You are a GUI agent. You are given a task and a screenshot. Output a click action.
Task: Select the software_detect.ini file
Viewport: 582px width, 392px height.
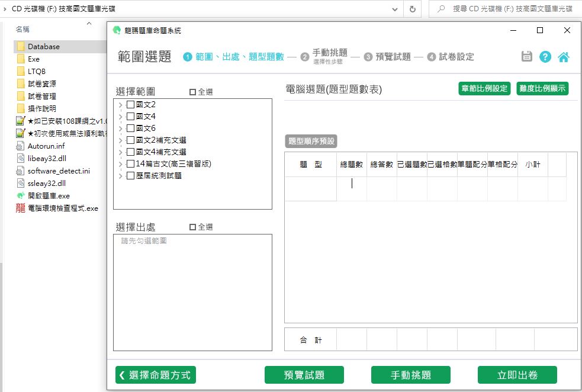59,171
